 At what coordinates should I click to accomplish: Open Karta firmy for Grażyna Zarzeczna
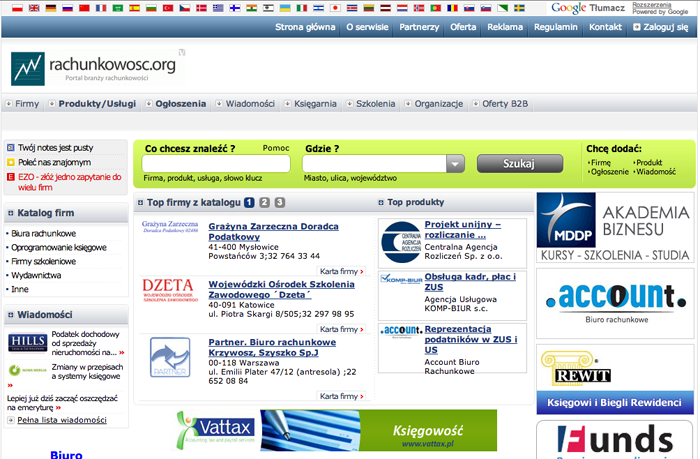pyautogui.click(x=342, y=271)
